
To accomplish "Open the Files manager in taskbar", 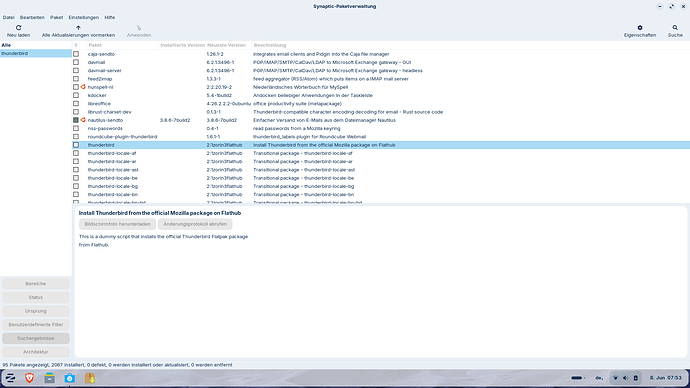I will (x=49, y=378).
